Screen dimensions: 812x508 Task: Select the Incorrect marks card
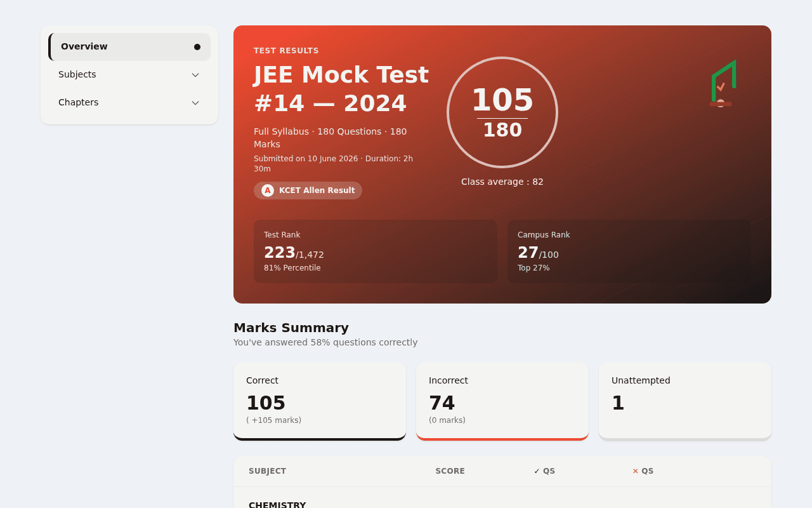[x=502, y=401]
